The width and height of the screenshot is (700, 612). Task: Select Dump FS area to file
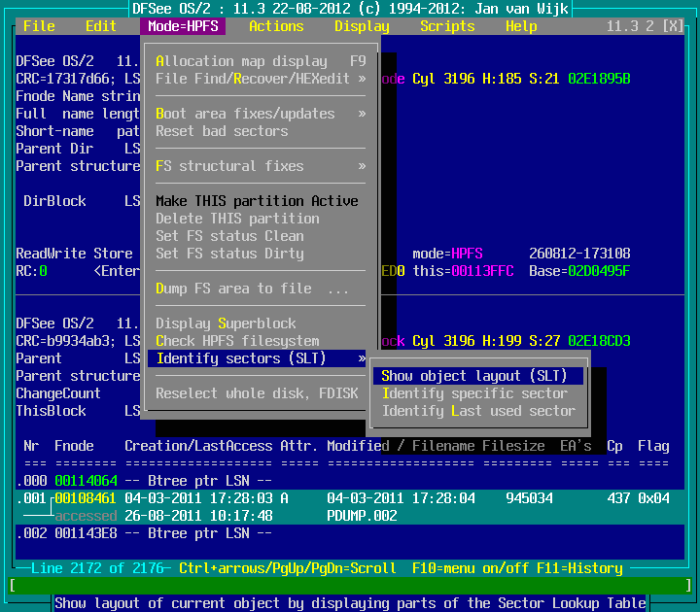[253, 289]
